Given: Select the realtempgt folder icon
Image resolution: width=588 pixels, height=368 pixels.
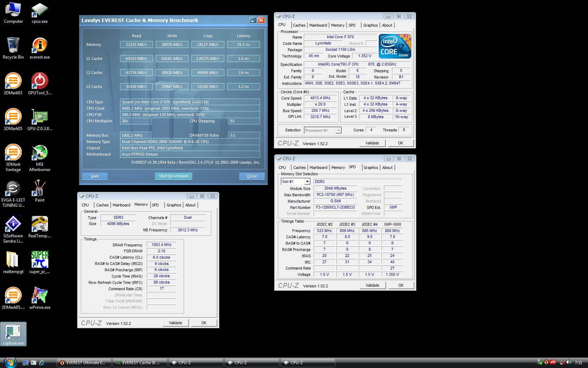Looking at the screenshot, I should point(13,263).
